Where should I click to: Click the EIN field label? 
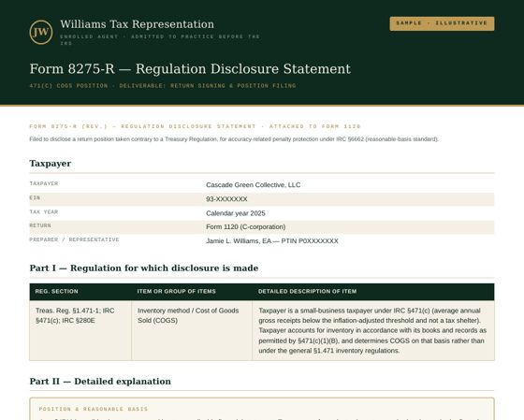(x=35, y=197)
